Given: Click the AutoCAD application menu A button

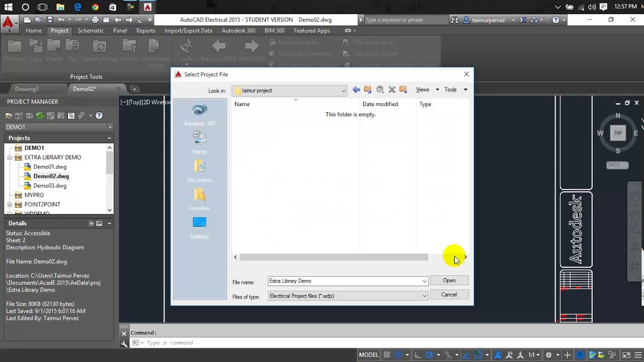Looking at the screenshot, I should tap(9, 23).
